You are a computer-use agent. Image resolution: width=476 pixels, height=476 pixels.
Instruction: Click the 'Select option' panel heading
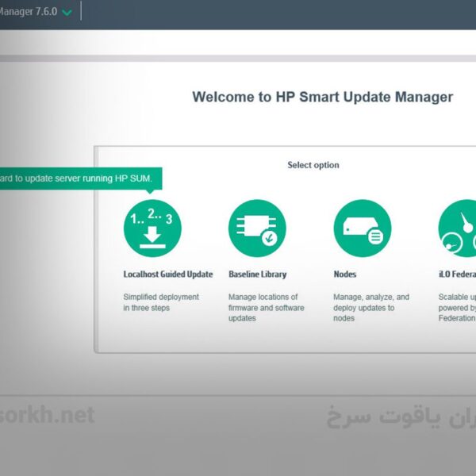point(313,165)
